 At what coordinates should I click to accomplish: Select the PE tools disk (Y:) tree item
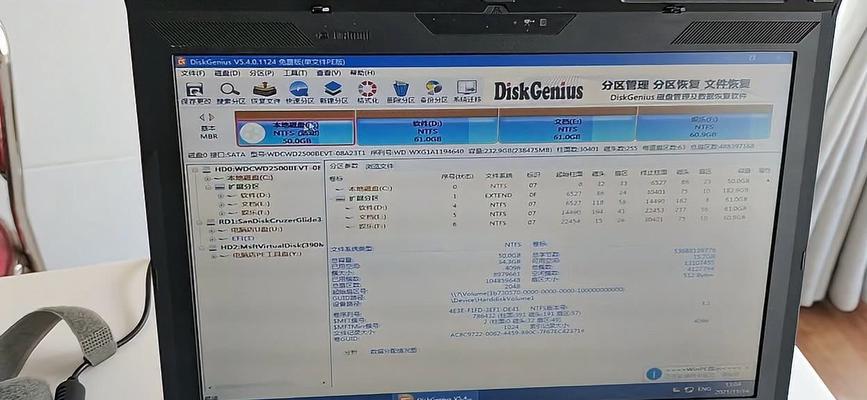[x=266, y=256]
